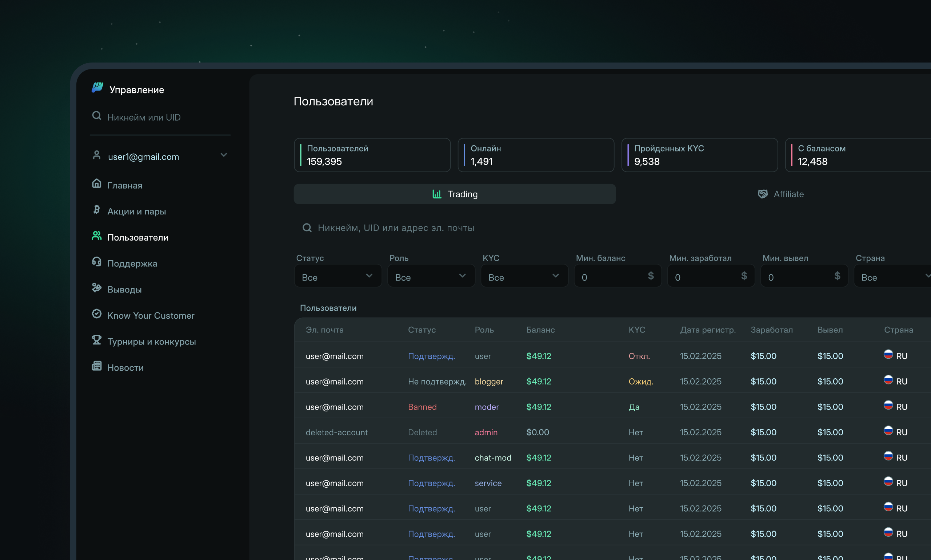The image size is (931, 560).
Task: Open the KYC filter dropdown
Action: [x=524, y=276]
